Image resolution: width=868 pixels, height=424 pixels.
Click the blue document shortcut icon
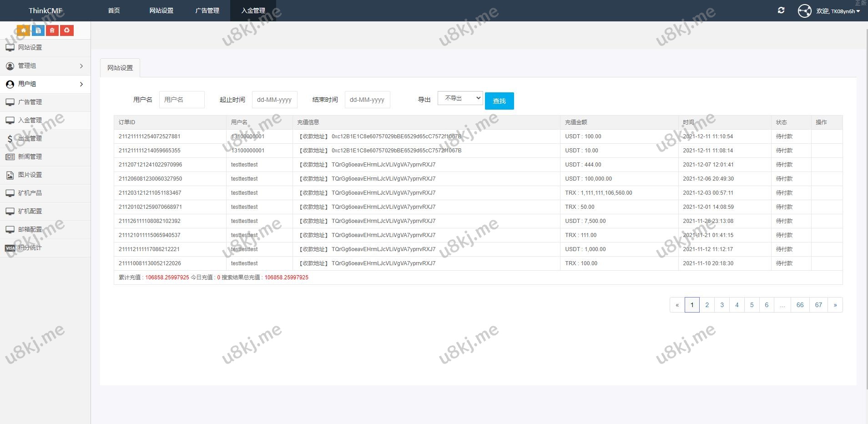point(38,30)
